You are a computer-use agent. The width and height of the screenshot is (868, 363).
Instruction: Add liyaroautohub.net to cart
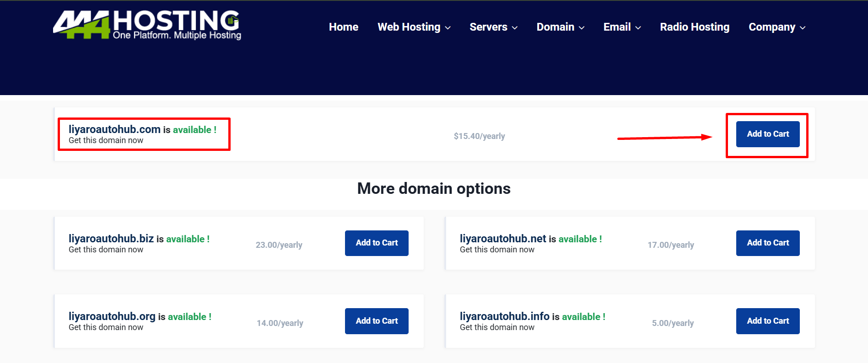click(767, 243)
